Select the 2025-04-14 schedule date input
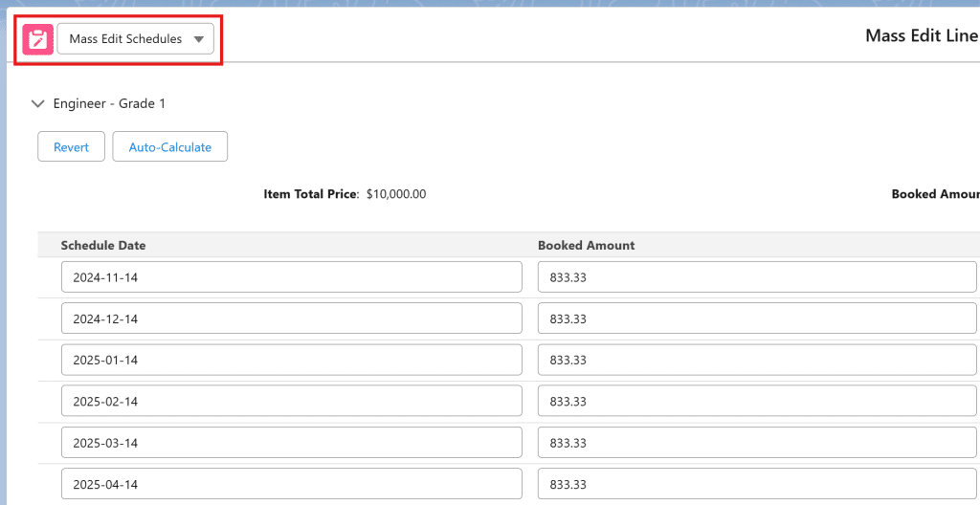 pos(291,484)
